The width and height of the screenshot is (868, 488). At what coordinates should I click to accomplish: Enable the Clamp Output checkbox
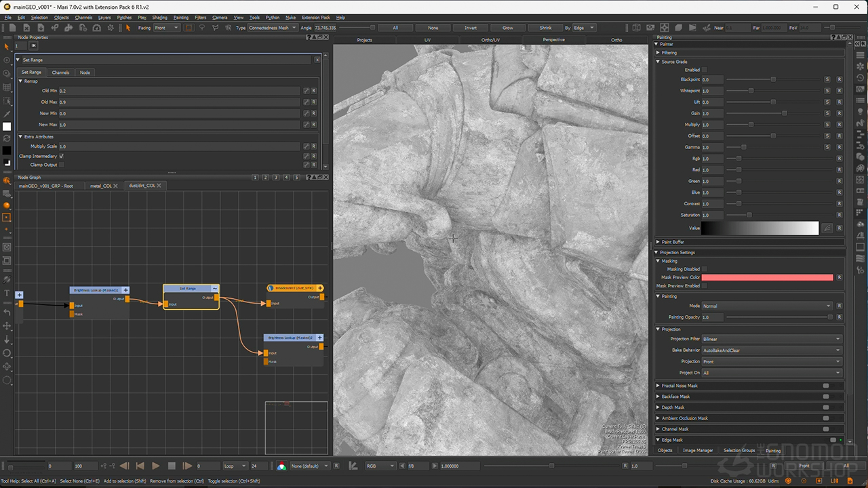62,165
